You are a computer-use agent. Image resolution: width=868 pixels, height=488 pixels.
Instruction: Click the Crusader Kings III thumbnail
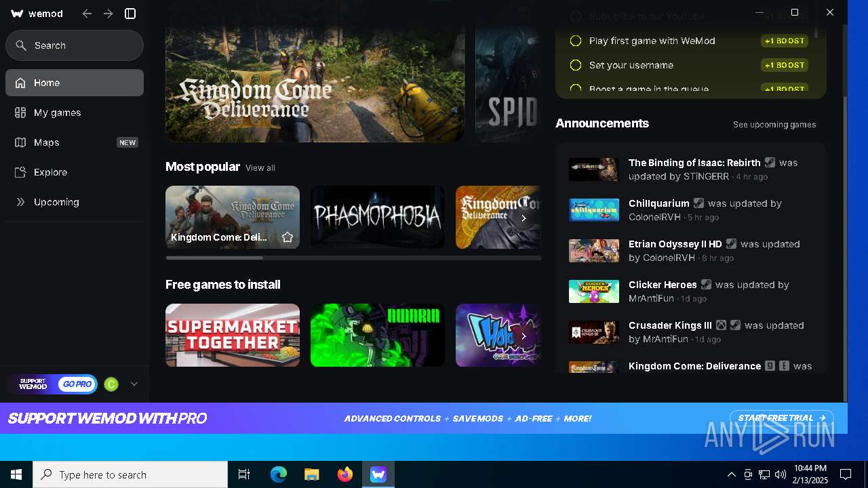594,332
